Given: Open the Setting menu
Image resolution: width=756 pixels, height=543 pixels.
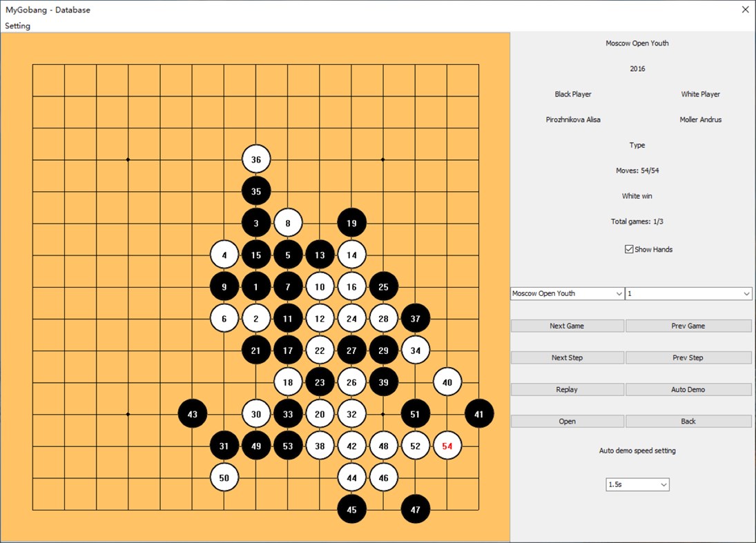Looking at the screenshot, I should tap(17, 26).
